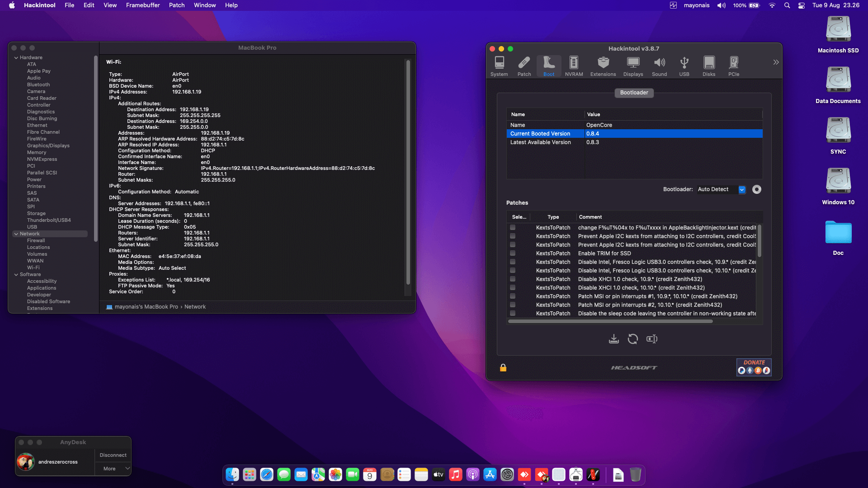Image resolution: width=868 pixels, height=488 pixels.
Task: Enable Disable XHCI 1.0 check 10.9 patch
Action: point(513,279)
